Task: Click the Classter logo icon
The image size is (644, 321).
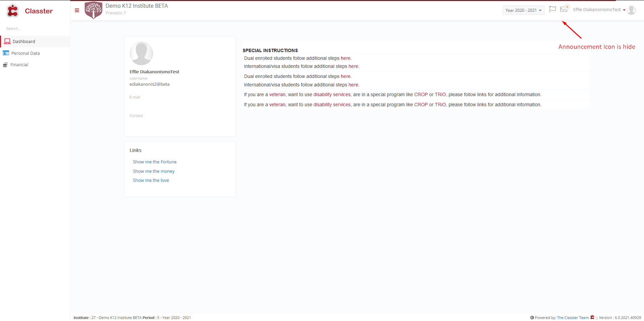Action: pos(13,11)
